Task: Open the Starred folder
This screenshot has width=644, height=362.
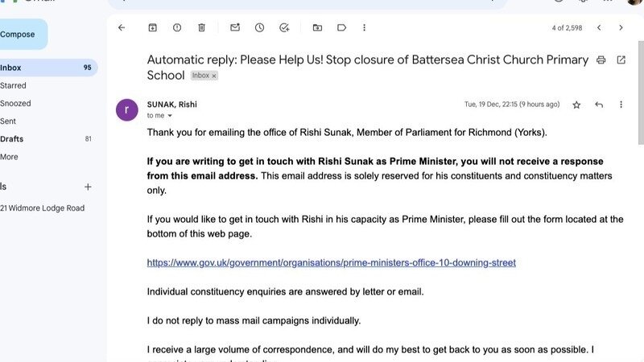Action: (x=13, y=85)
